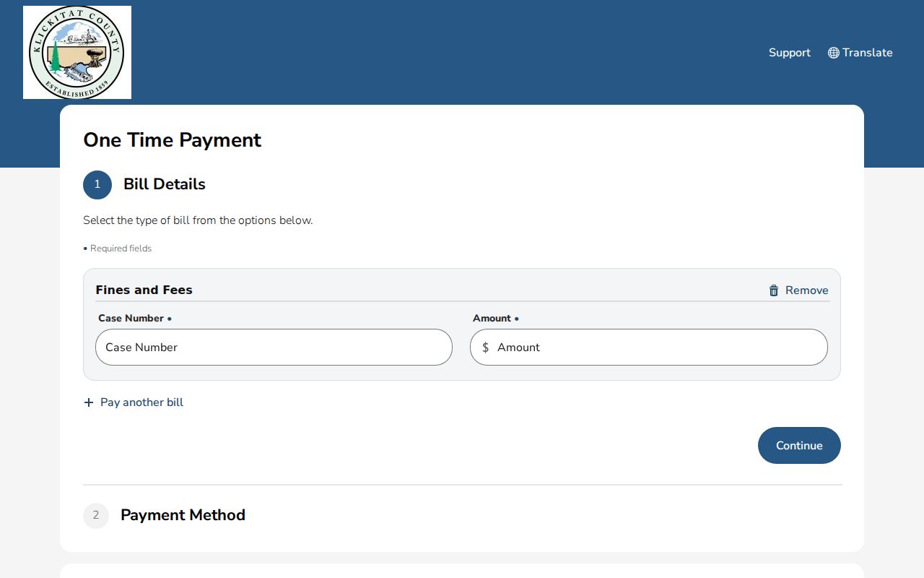Open the Support link
924x578 pixels.
(x=789, y=53)
